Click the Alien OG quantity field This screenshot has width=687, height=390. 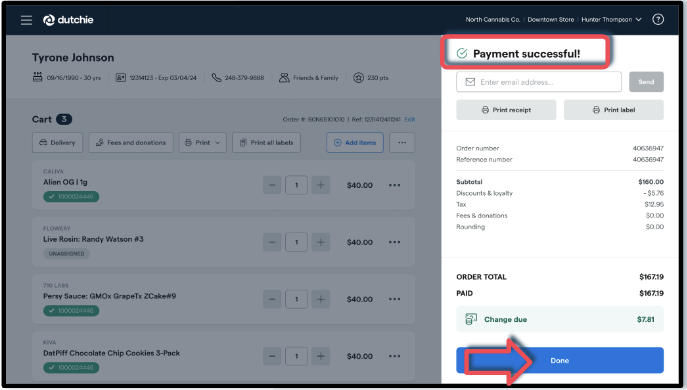pyautogui.click(x=296, y=185)
